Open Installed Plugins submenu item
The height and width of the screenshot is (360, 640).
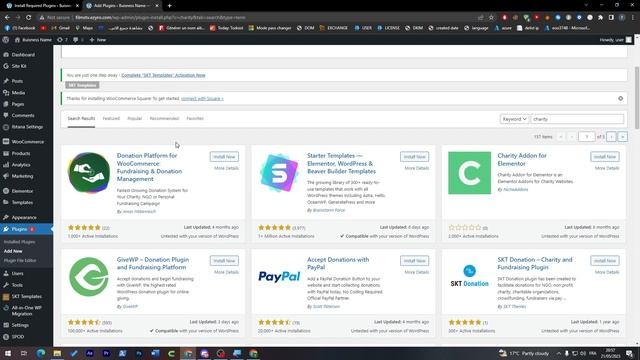click(x=19, y=242)
